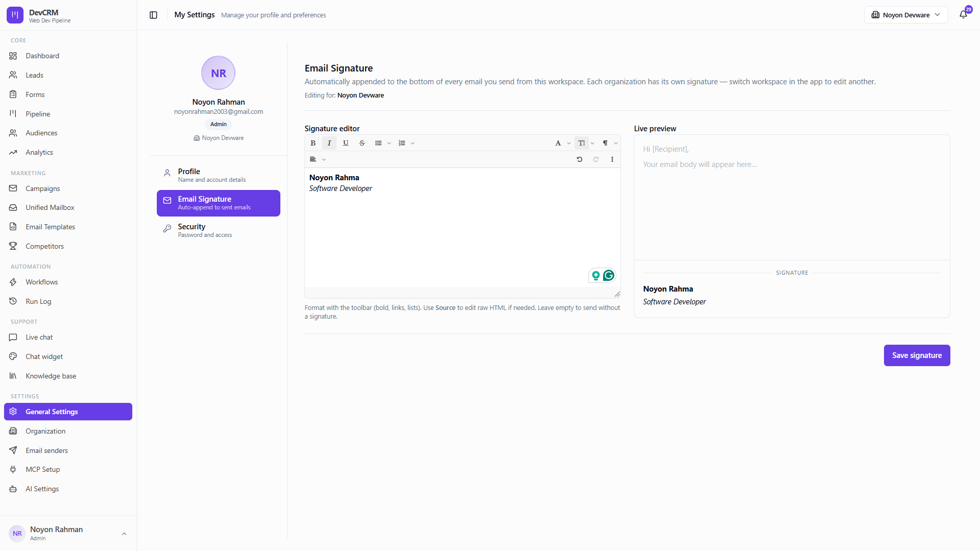Open the font family tool
This screenshot has width=980, height=551.
pos(558,143)
